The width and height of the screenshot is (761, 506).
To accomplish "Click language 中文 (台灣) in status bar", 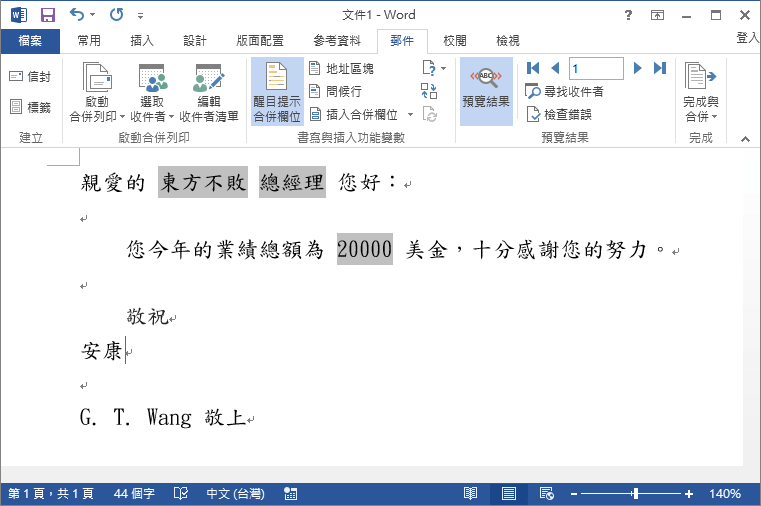I will (235, 494).
